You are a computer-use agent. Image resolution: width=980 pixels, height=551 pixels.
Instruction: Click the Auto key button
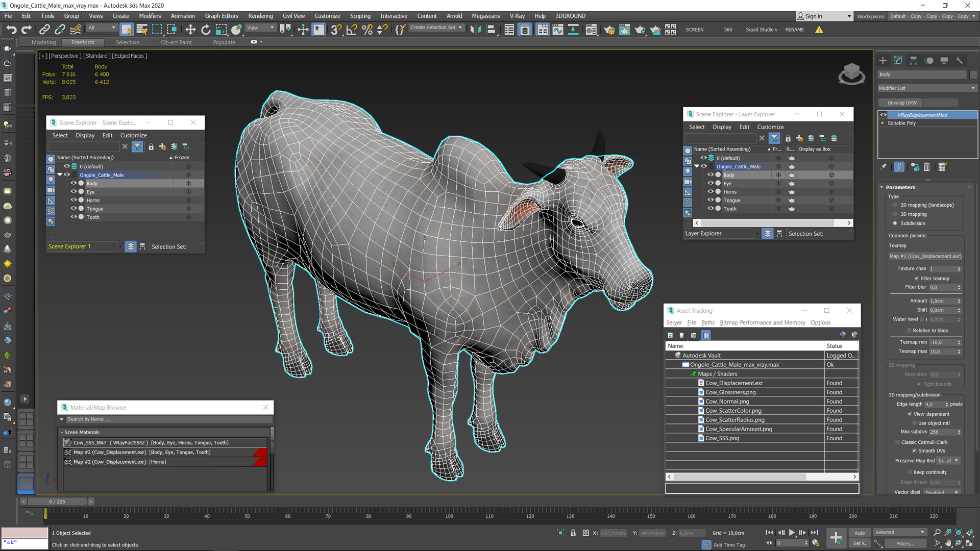pos(860,533)
